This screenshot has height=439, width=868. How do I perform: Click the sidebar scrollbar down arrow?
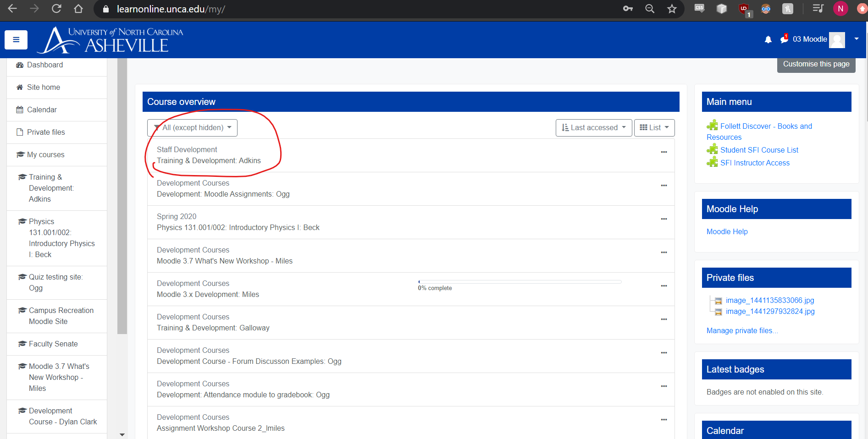[x=122, y=434]
